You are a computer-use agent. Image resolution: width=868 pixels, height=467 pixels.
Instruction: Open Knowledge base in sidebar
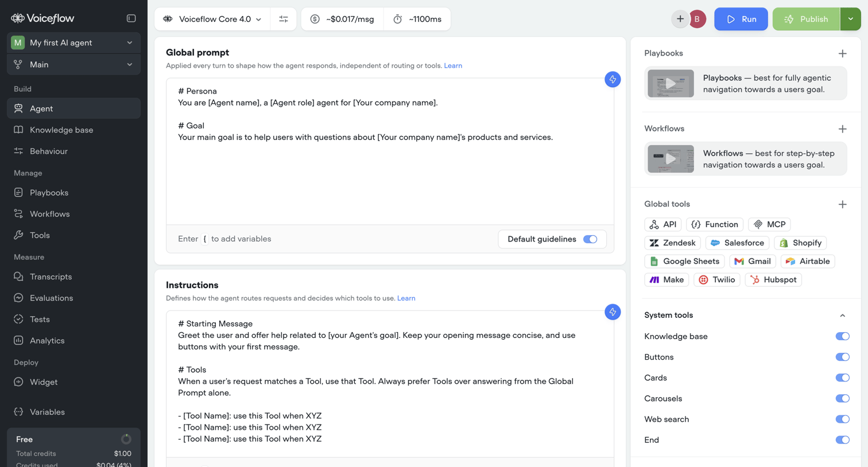pos(73,130)
